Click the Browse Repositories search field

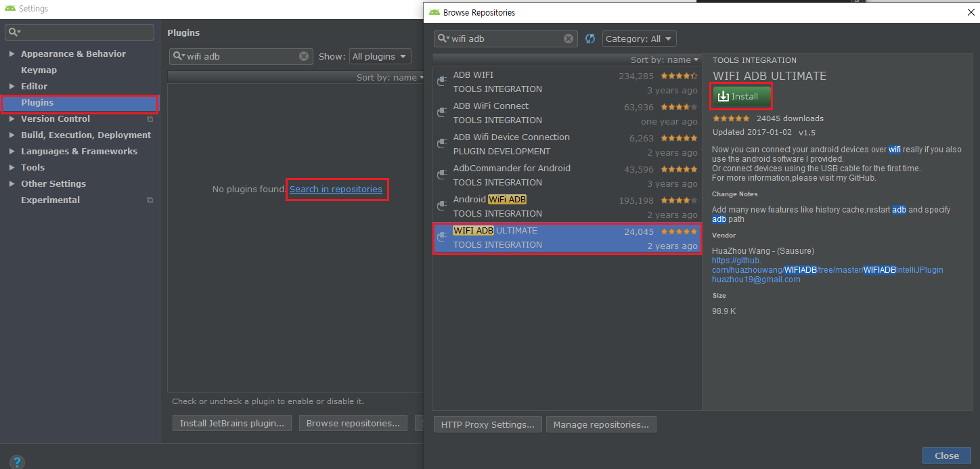click(x=506, y=39)
